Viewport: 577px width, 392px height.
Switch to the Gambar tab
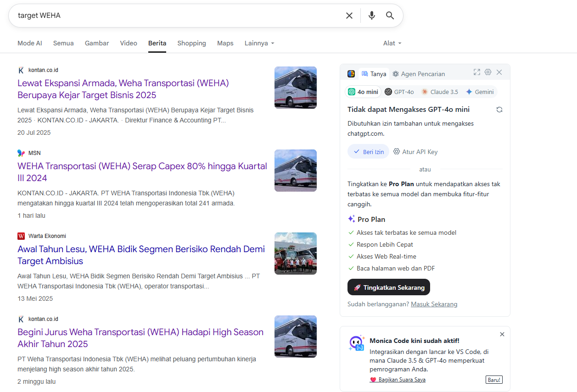pyautogui.click(x=97, y=43)
